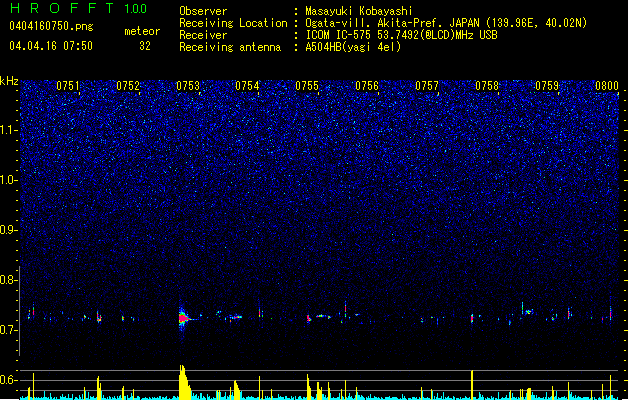The image size is (629, 400).
Task: Click the 0759 time marker
Action: (547, 86)
